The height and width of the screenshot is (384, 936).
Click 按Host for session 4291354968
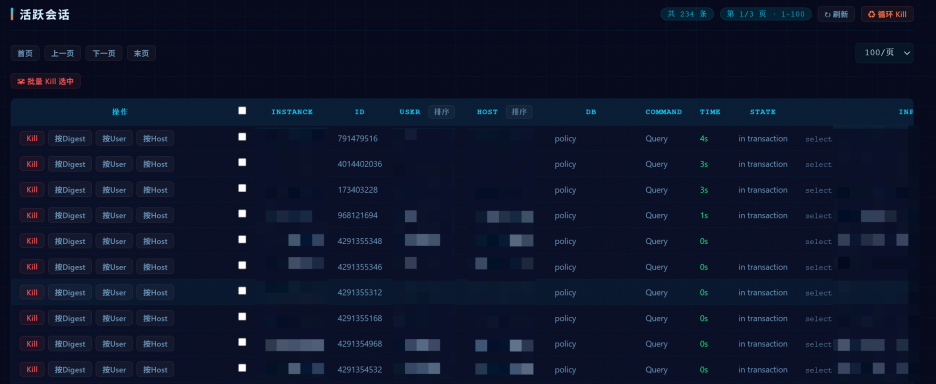pos(155,344)
